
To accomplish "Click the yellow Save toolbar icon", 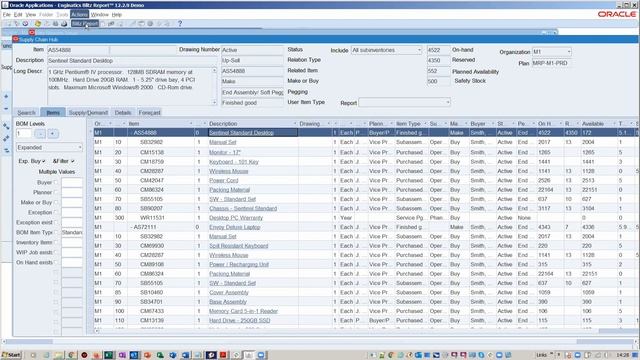I will (x=38, y=24).
